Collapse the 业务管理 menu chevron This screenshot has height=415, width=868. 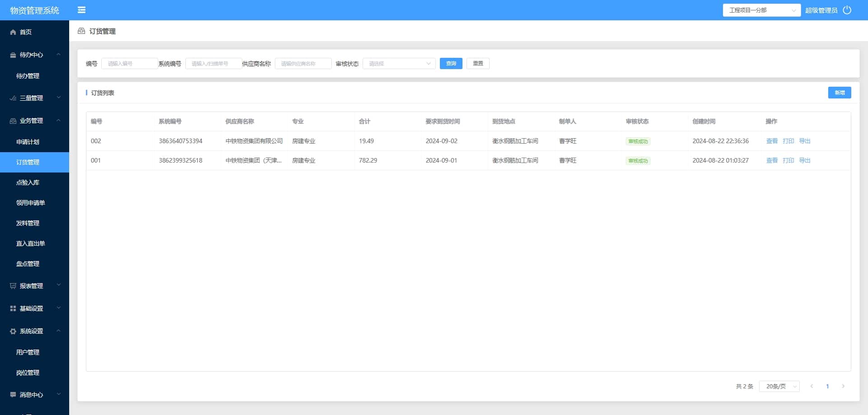tap(58, 120)
